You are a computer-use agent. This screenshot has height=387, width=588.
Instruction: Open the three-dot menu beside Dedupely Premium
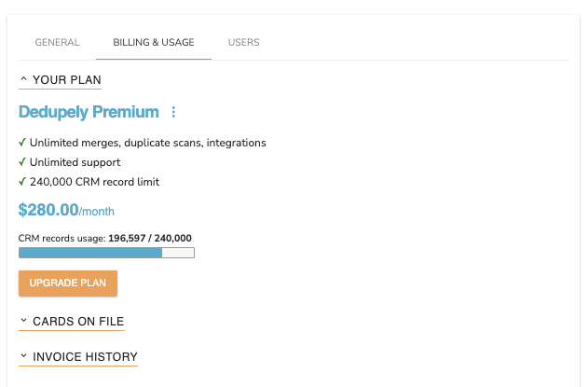173,113
